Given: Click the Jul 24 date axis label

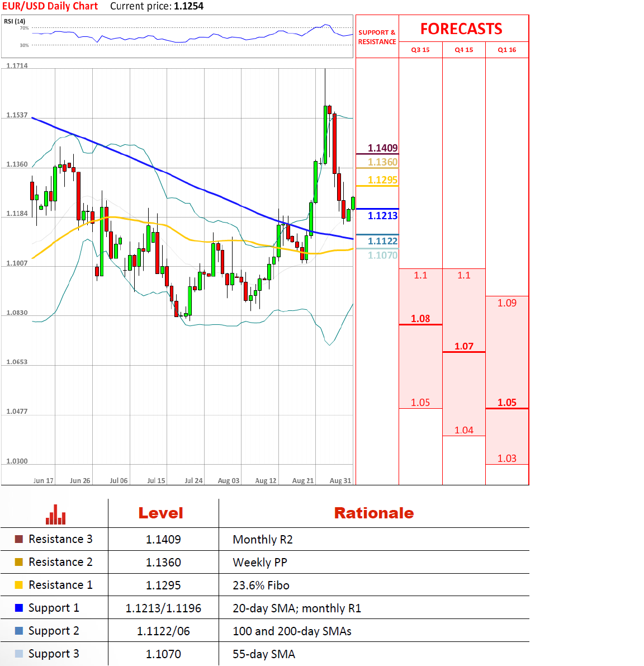Looking at the screenshot, I should [x=193, y=480].
